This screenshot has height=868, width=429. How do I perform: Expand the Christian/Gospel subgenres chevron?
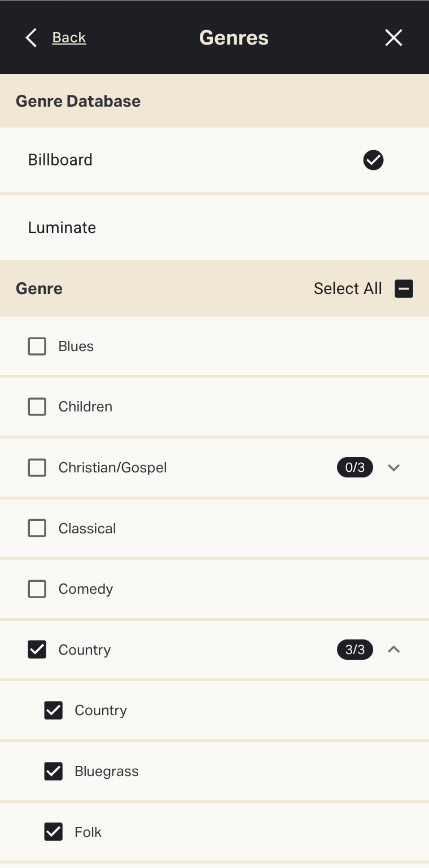pos(394,468)
